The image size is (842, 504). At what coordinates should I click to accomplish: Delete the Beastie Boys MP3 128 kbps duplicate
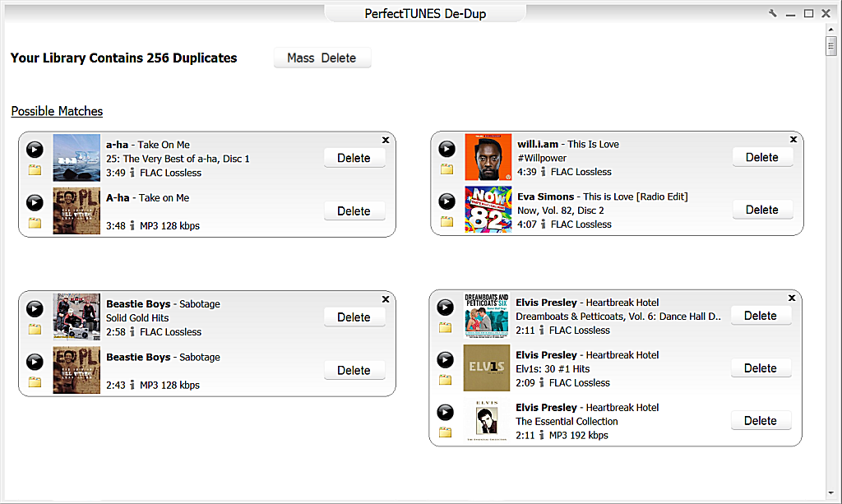(x=354, y=371)
